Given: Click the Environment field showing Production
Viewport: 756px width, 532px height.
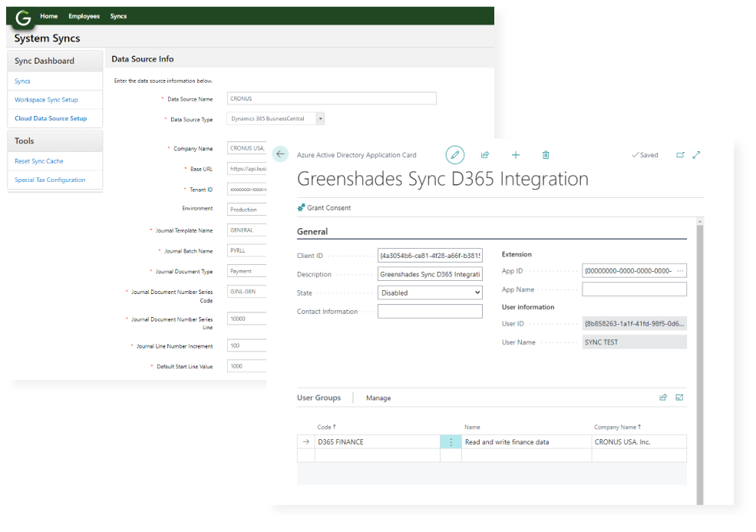Looking at the screenshot, I should tap(247, 210).
